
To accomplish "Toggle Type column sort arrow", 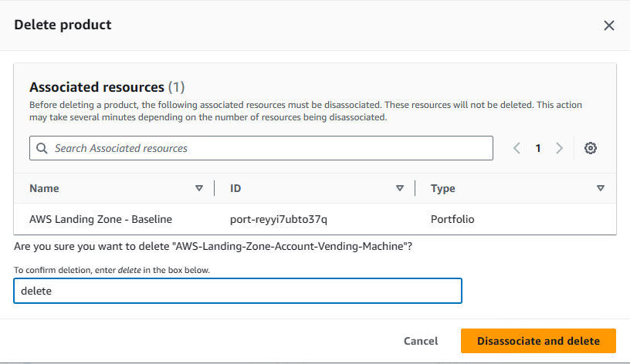I will (x=601, y=188).
